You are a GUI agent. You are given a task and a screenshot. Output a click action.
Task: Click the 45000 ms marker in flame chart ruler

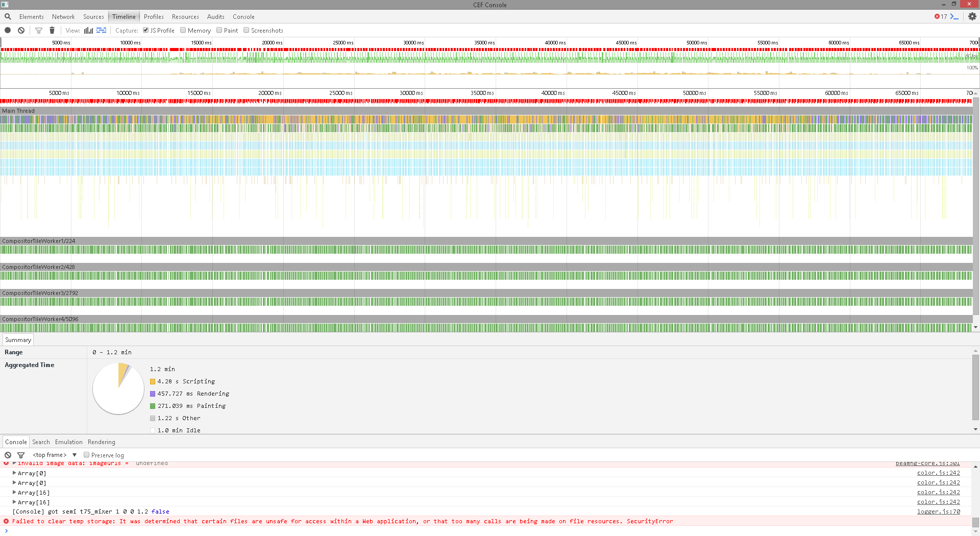[x=624, y=93]
